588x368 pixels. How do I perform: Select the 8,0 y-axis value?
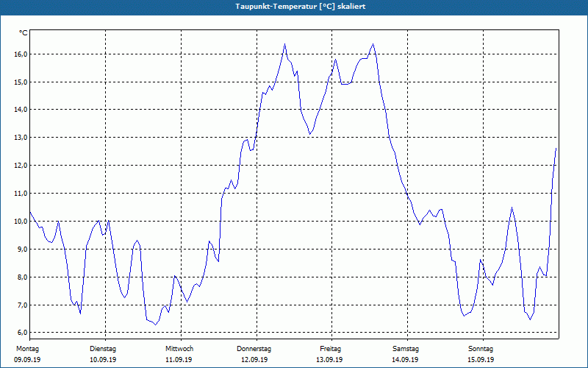click(x=23, y=277)
